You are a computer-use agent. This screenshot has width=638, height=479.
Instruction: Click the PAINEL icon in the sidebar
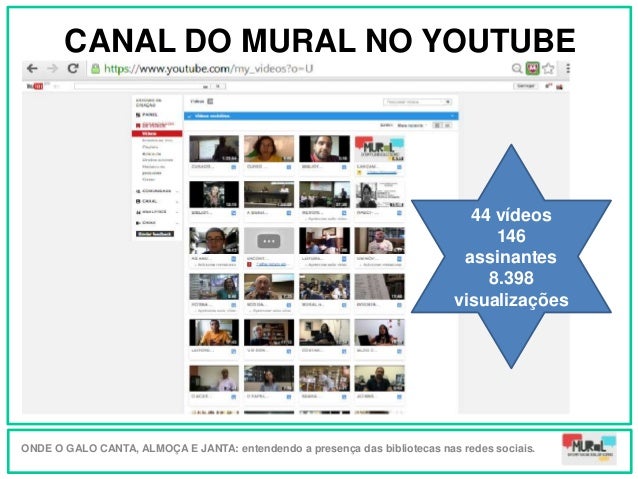(x=138, y=115)
